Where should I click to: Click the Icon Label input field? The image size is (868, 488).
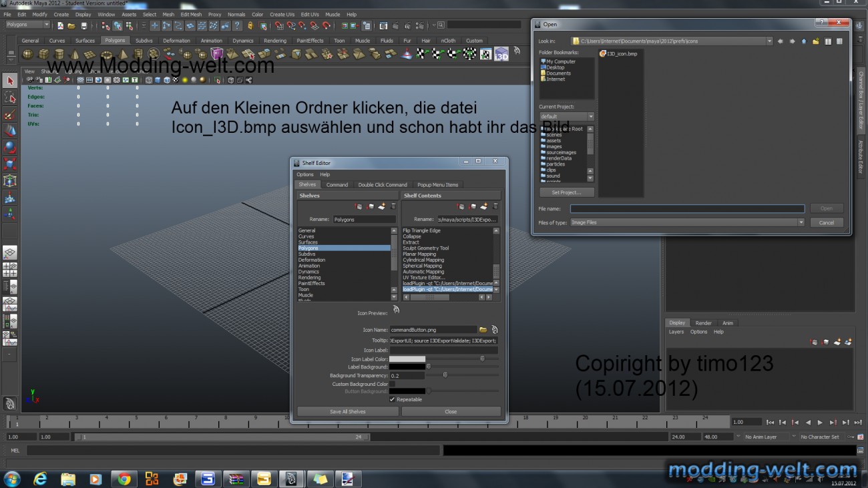(x=444, y=350)
